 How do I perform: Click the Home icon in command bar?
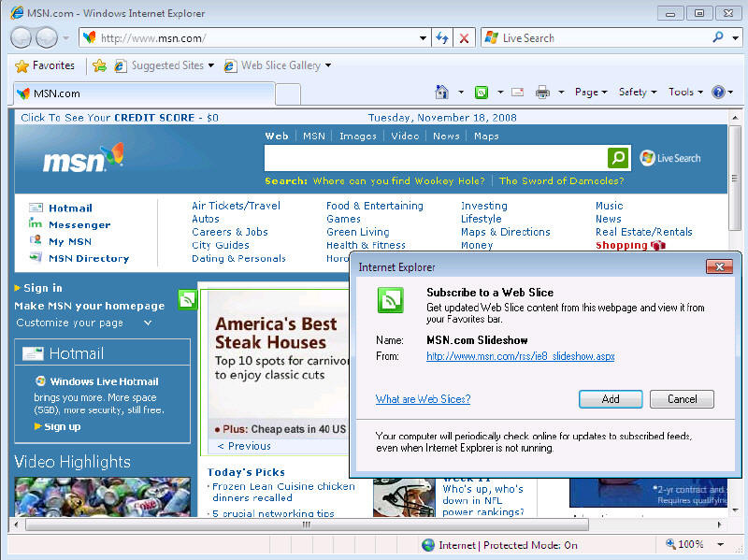pyautogui.click(x=441, y=92)
